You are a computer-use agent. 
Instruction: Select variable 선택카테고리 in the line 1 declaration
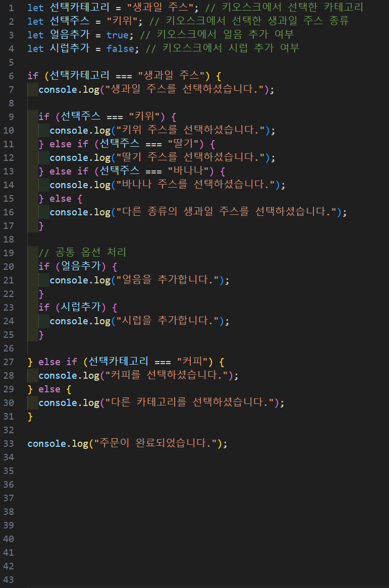pos(80,8)
